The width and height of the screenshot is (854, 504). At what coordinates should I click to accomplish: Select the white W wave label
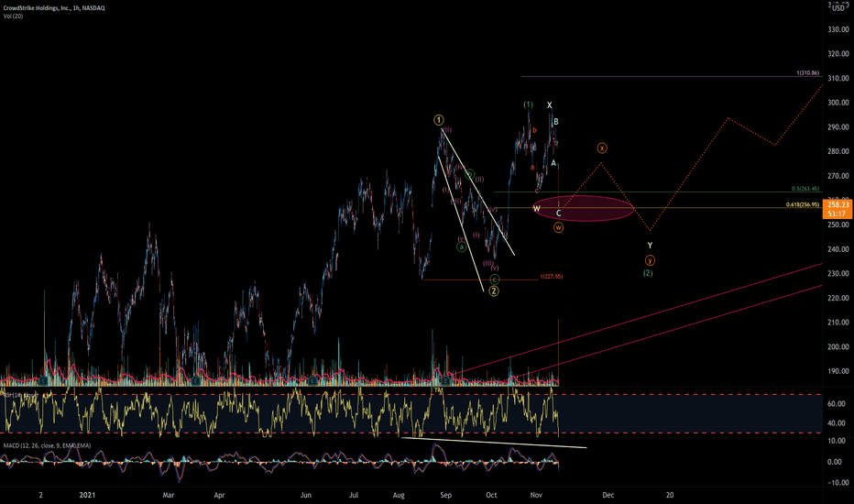537,209
